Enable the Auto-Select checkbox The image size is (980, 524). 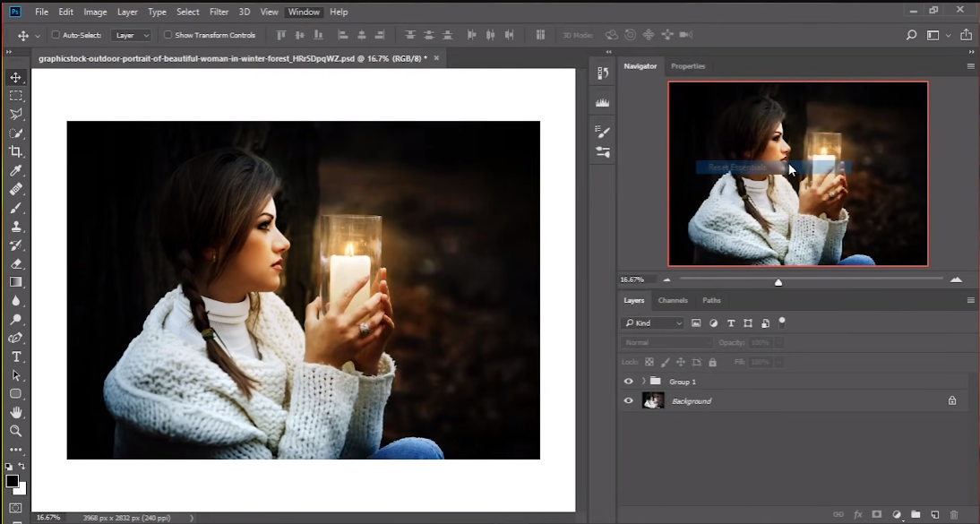tap(56, 35)
